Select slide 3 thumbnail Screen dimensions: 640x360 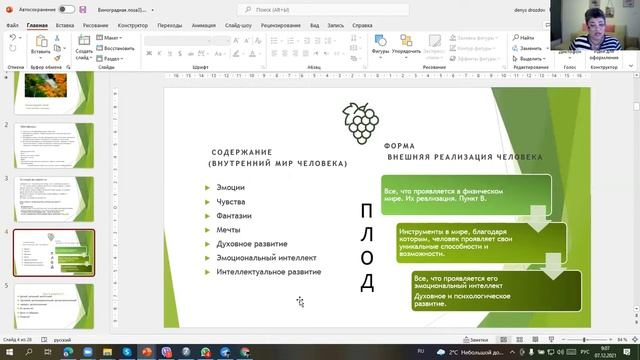click(x=54, y=199)
